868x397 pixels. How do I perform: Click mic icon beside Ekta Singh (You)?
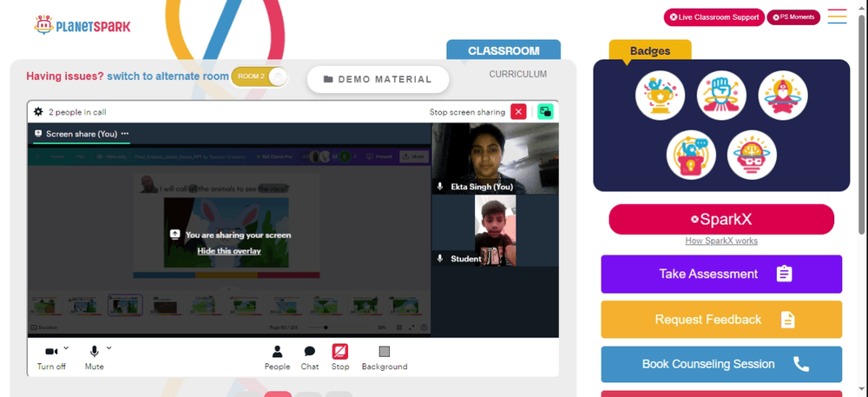pyautogui.click(x=440, y=187)
